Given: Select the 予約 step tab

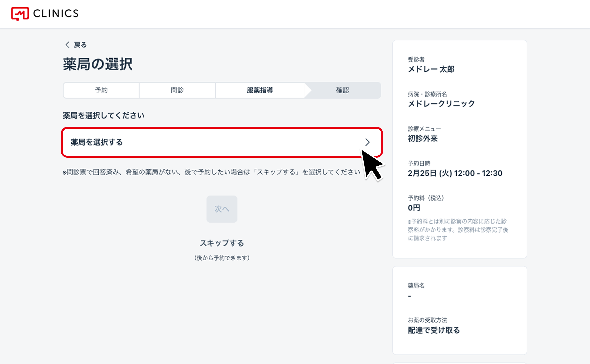Looking at the screenshot, I should [x=101, y=90].
